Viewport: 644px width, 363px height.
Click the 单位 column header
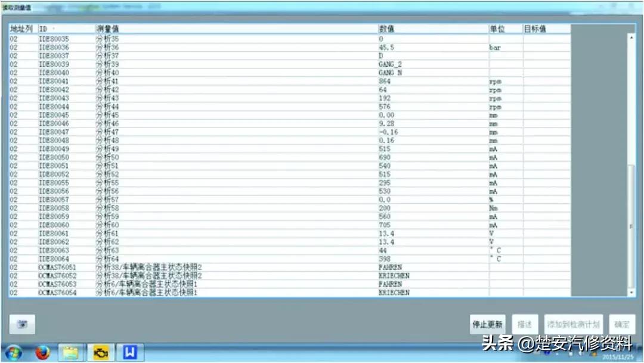(x=506, y=29)
